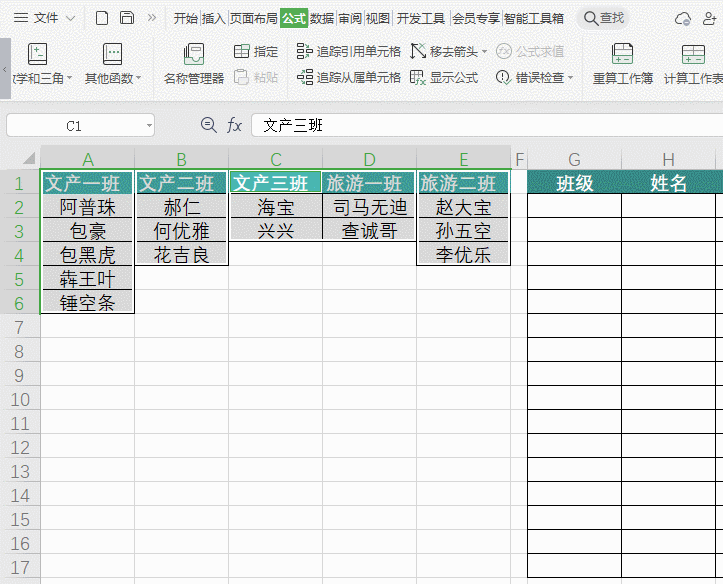Expand the 移去箭头 dropdown arrow
This screenshot has width=723, height=584.
pyautogui.click(x=484, y=52)
